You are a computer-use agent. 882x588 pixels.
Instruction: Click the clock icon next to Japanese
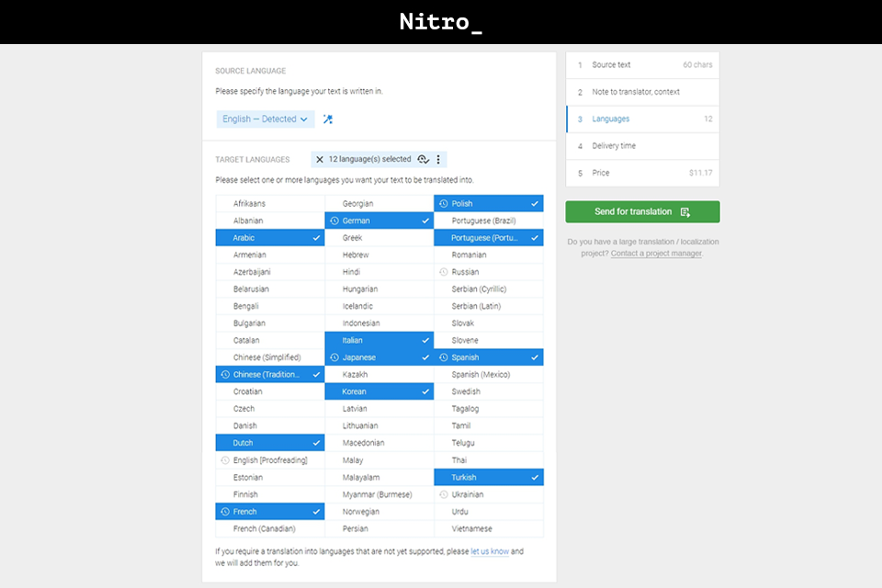334,357
